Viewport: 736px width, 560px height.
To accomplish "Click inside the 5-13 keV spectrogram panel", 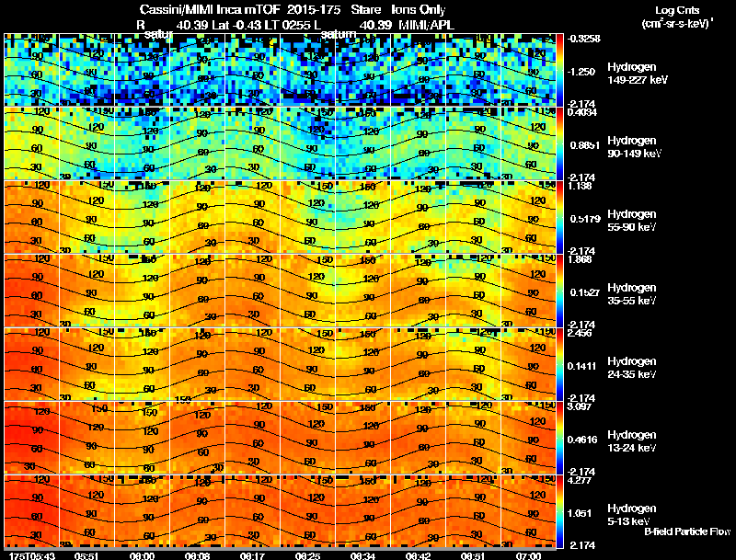I will 281,511.
